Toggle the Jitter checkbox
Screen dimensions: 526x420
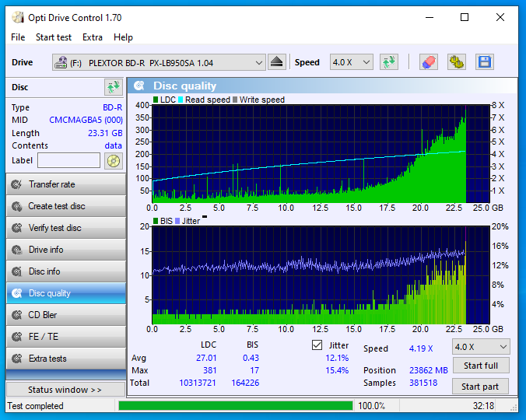click(317, 345)
